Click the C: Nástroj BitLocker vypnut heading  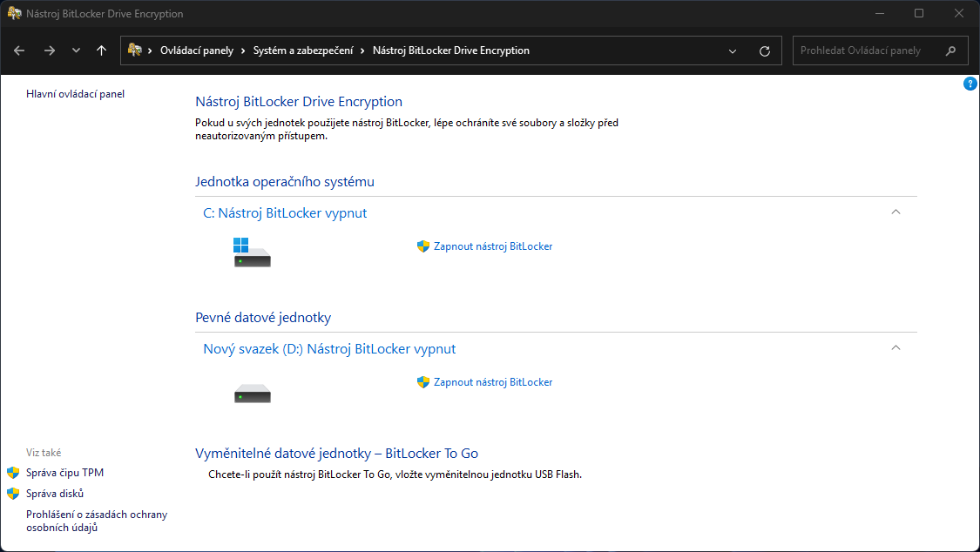click(x=285, y=213)
